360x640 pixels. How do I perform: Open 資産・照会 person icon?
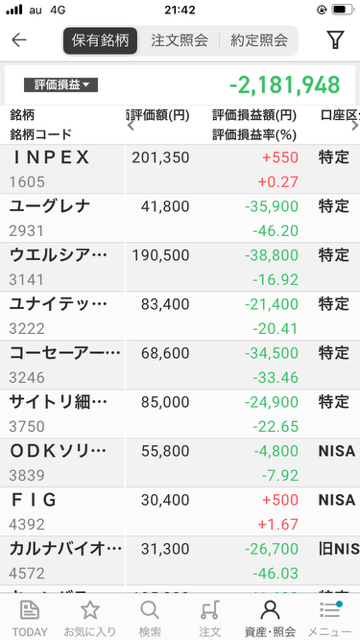tap(270, 611)
